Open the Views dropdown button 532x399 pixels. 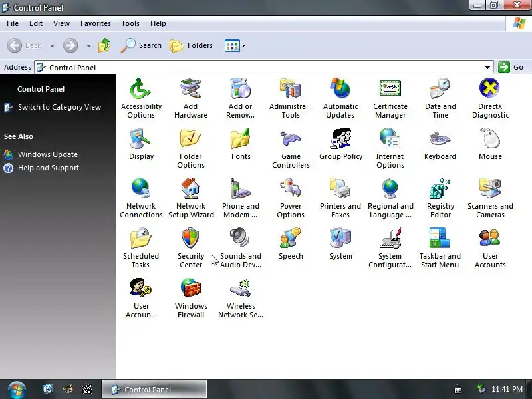point(235,45)
